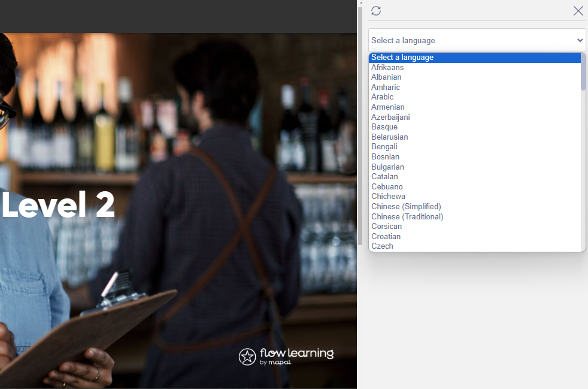Screen dimensions: 588x389
Task: Select Bulgarian language option
Action: [474, 167]
